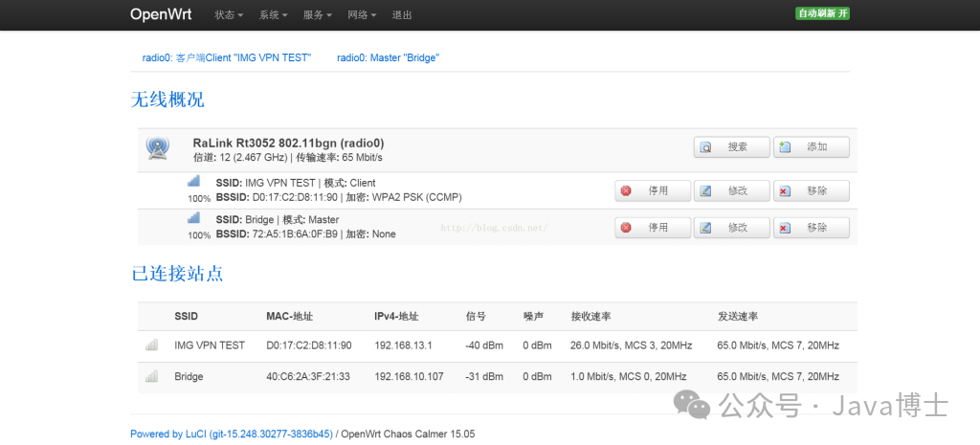Viewport: 980px width, 445px height.
Task: Switch to radio0 Master "Bridge" tab
Action: coord(388,57)
